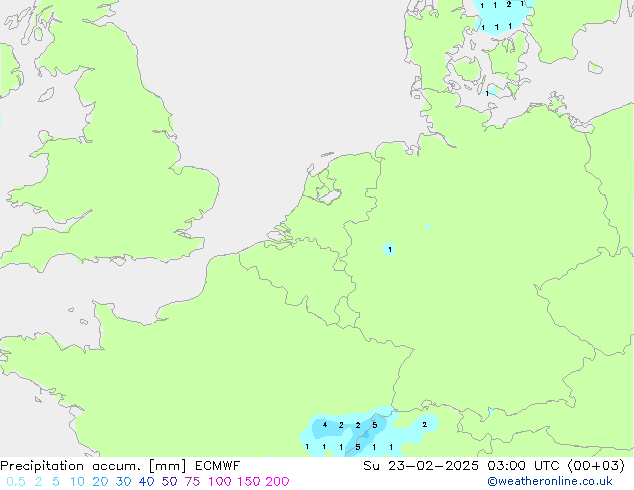Click the 'Su 23-02-2025' date text

421,466
